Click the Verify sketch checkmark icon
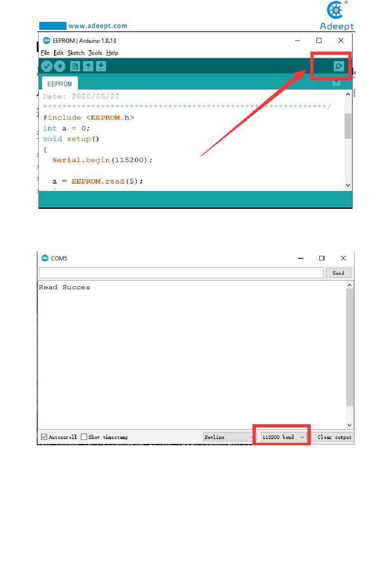 tap(47, 66)
